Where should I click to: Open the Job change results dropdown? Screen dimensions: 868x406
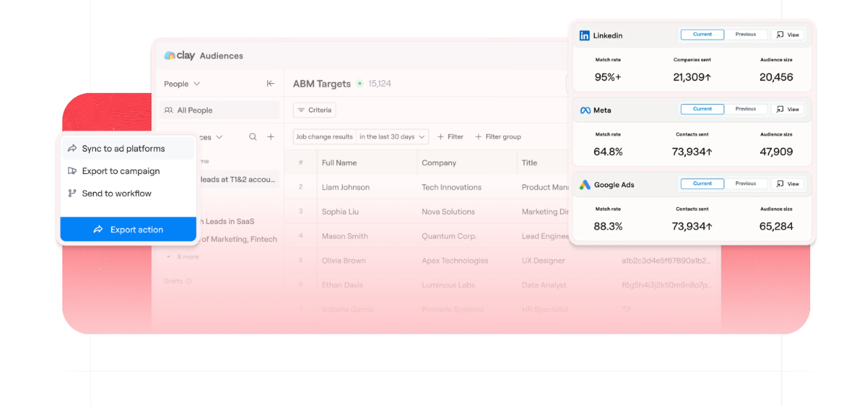pos(325,136)
